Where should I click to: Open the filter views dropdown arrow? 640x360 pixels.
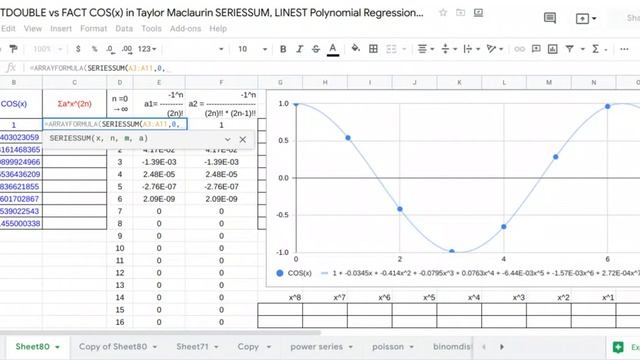583,49
